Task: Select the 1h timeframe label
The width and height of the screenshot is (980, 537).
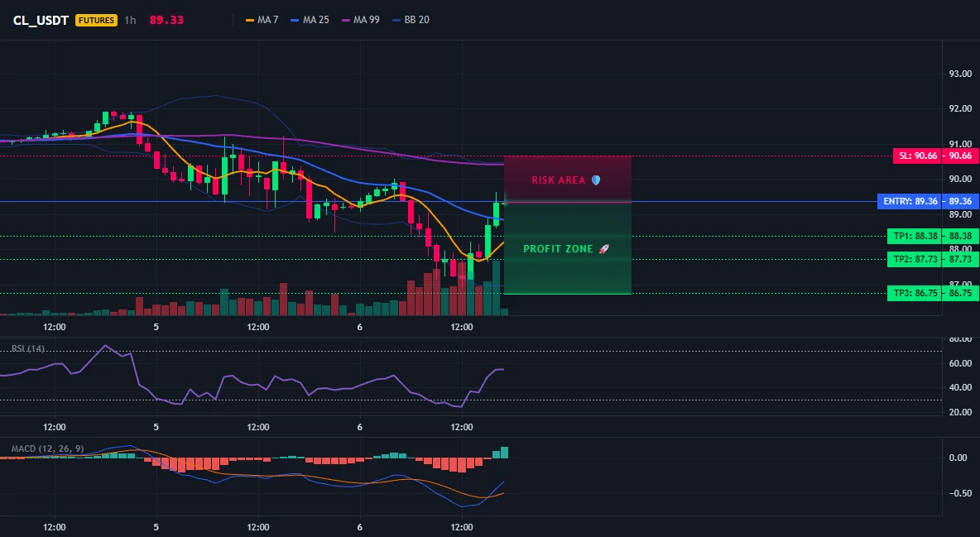Action: [130, 20]
